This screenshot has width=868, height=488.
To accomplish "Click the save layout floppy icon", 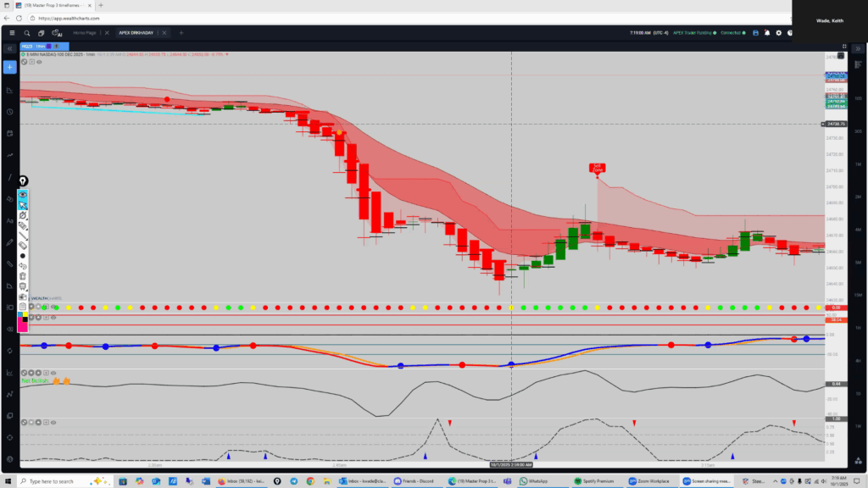I will coord(754,33).
